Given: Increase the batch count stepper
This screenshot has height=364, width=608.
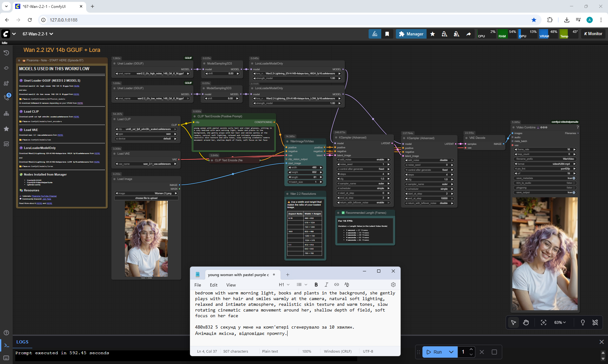Looking at the screenshot, I should [x=471, y=349].
